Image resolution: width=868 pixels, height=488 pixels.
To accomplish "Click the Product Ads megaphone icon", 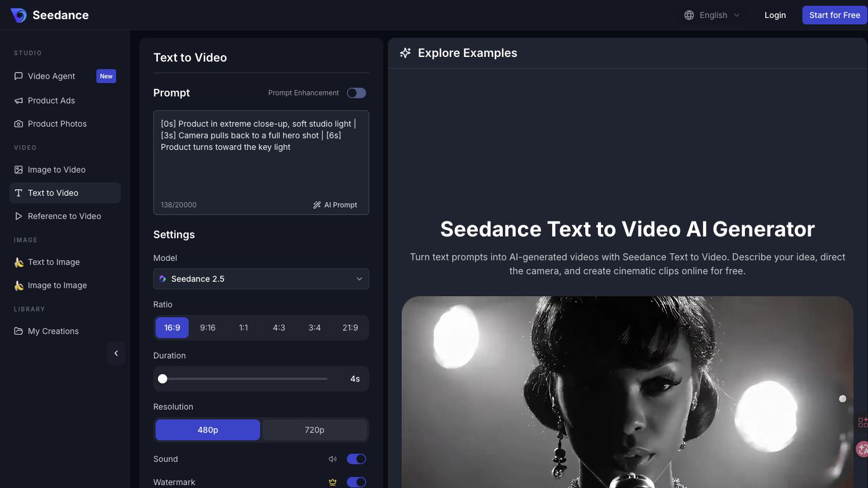I will [x=19, y=101].
